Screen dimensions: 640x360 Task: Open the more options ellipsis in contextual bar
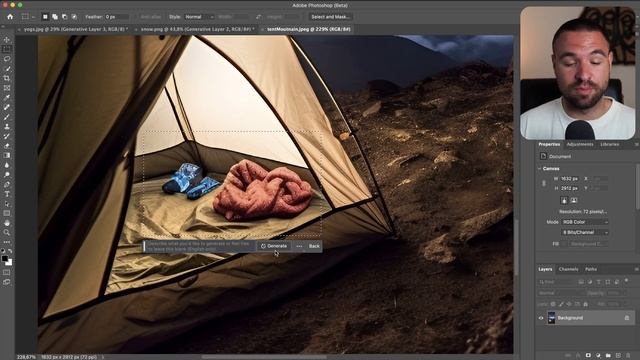click(x=299, y=246)
